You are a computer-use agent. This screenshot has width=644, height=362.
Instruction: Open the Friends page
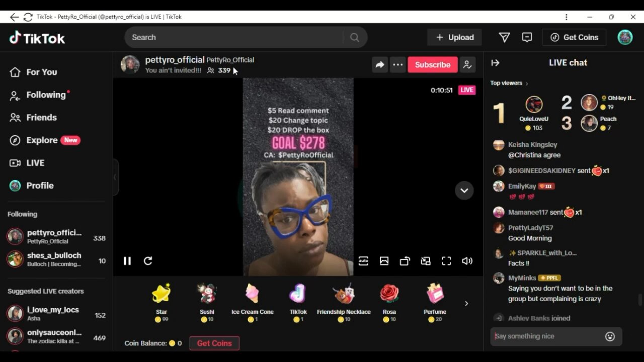33,118
